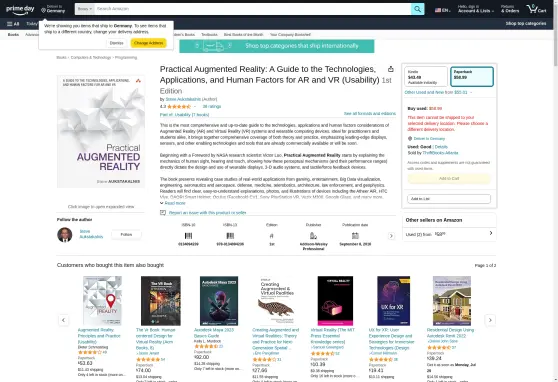
Task: View the 38 ratings link
Action: click(212, 106)
